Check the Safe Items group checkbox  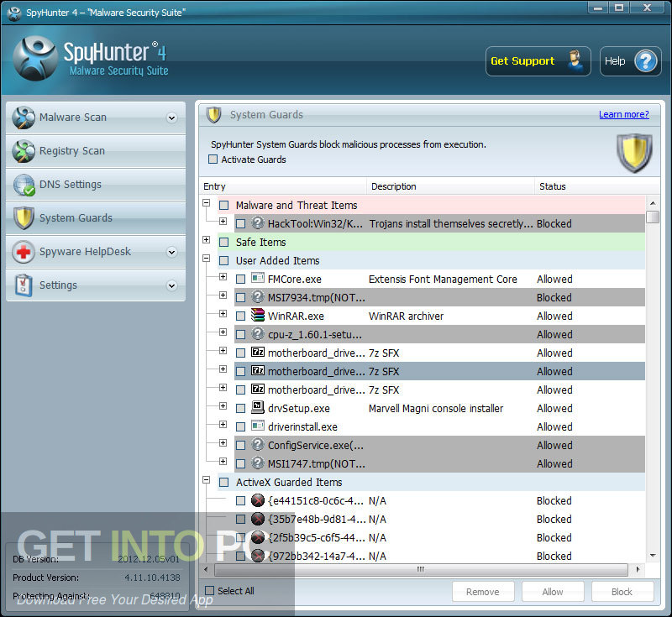click(223, 243)
